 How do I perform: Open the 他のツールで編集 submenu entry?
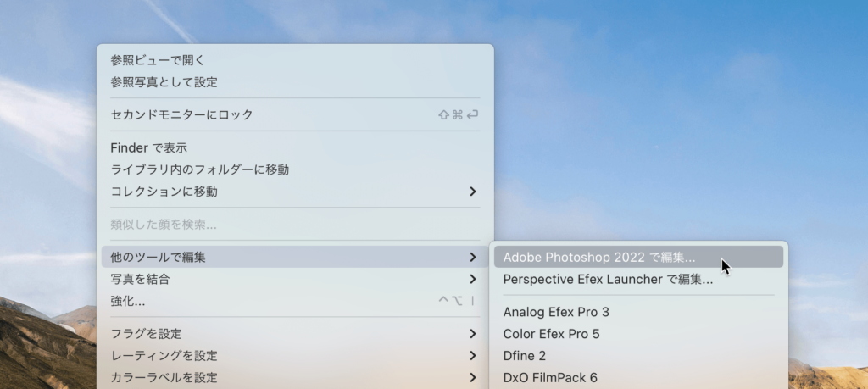pyautogui.click(x=295, y=258)
